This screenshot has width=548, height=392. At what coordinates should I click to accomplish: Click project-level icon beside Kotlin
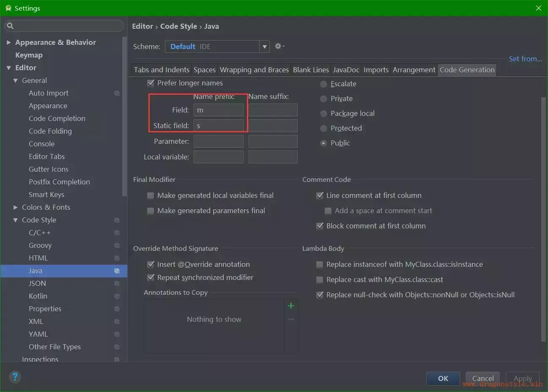point(117,296)
